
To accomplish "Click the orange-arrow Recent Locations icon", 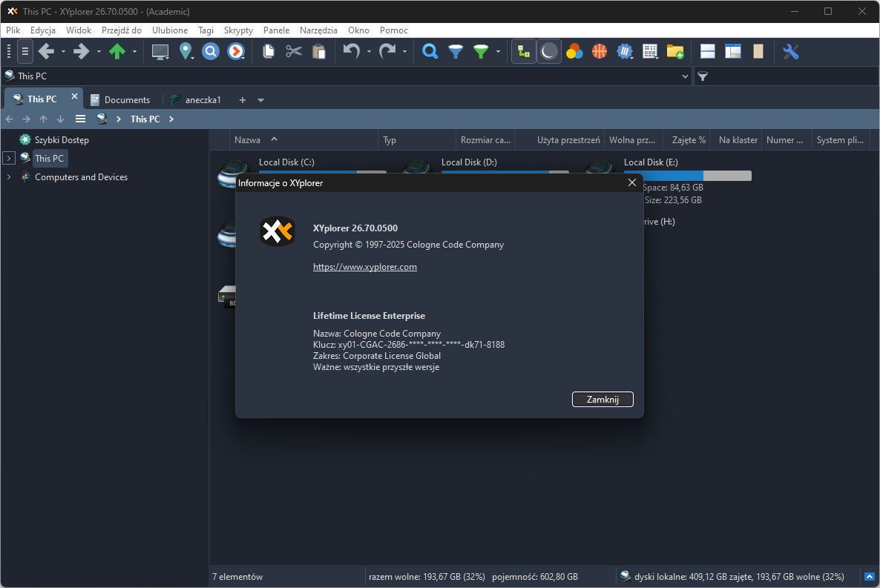I will point(236,52).
